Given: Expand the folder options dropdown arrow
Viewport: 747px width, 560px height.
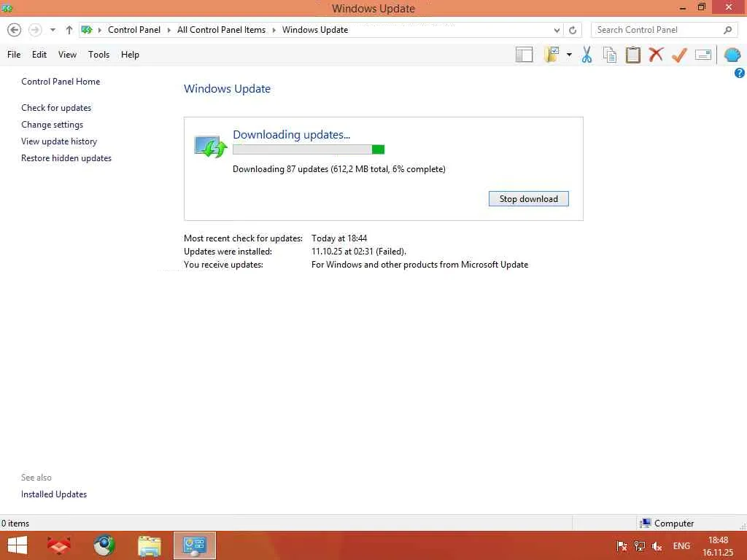Looking at the screenshot, I should point(569,55).
